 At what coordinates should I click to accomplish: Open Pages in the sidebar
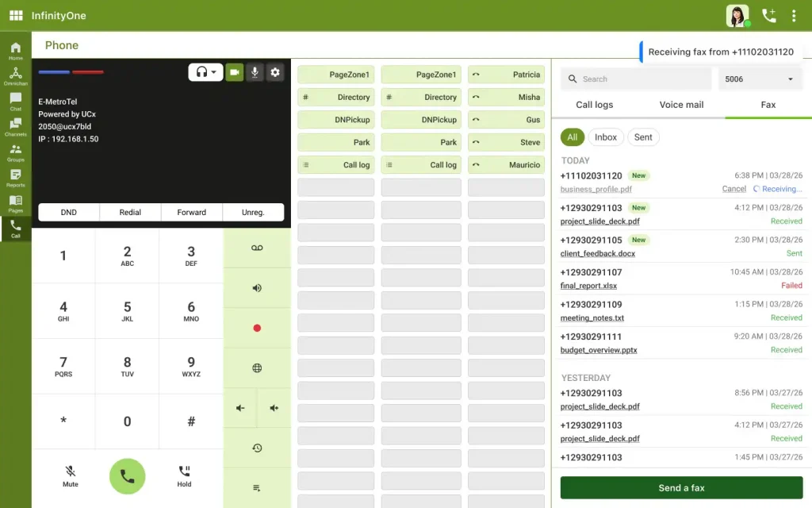(x=16, y=203)
